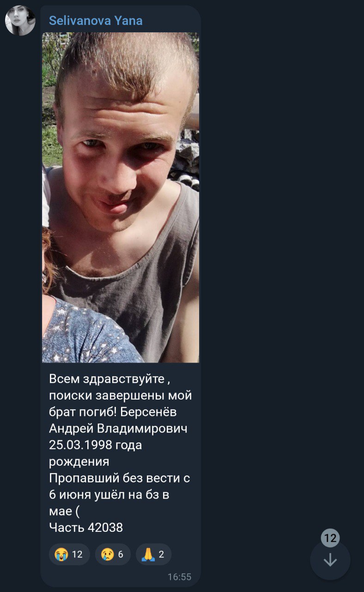This screenshot has height=592, width=364.
Task: Click the text "поиски завершены мой"
Action: pyautogui.click(x=120, y=396)
